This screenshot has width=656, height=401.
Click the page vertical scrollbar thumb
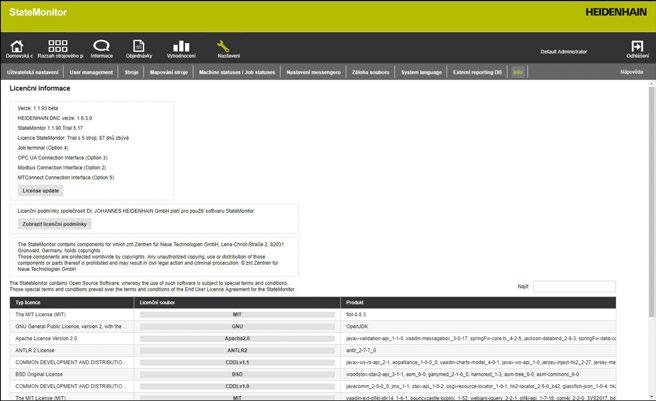pos(651,201)
